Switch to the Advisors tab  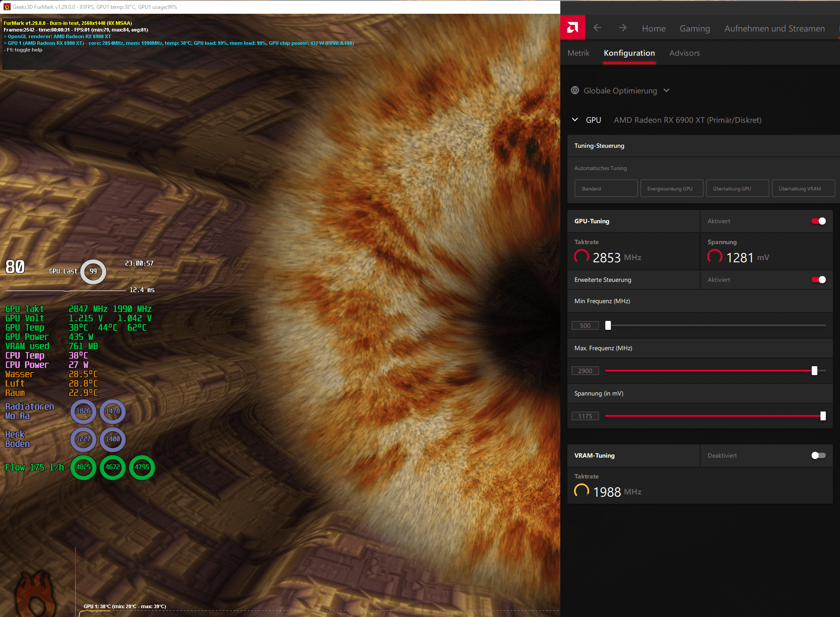pyautogui.click(x=685, y=53)
